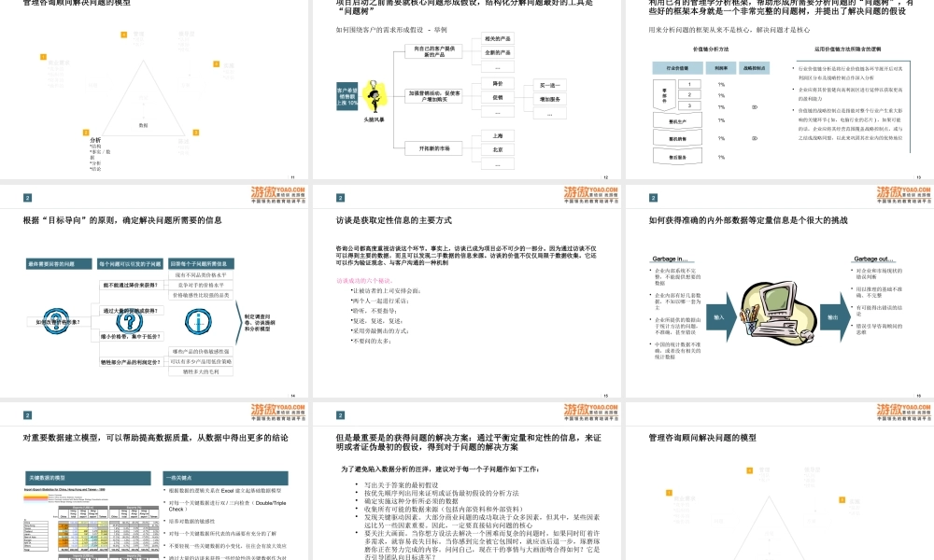Select the 增加服务 box
Viewport: 934px width, 560px height.
[549, 99]
